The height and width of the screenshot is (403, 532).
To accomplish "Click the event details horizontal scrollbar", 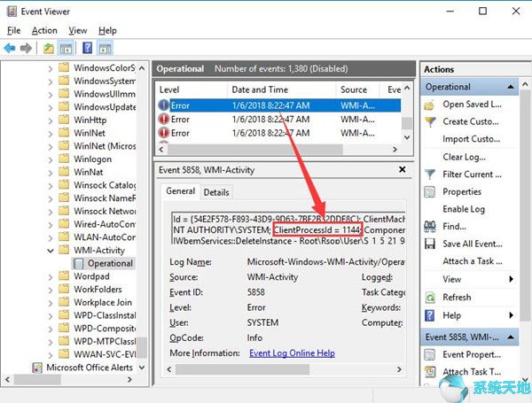I will (x=242, y=369).
